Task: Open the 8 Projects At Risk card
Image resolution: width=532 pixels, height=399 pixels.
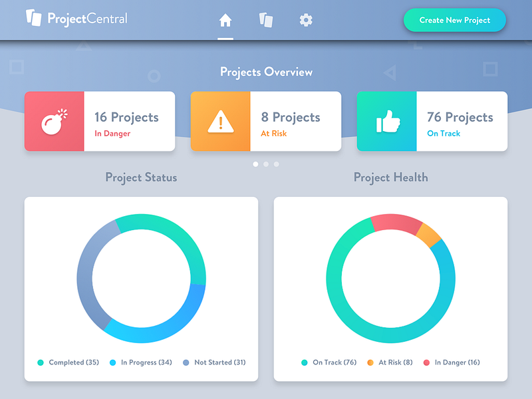Action: (x=266, y=121)
